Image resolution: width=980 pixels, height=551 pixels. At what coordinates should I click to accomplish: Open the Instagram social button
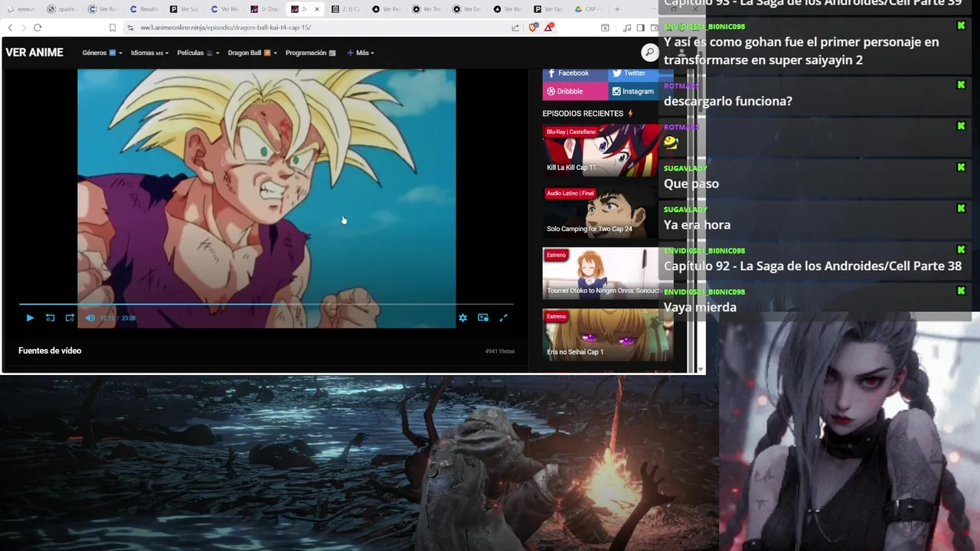click(640, 91)
